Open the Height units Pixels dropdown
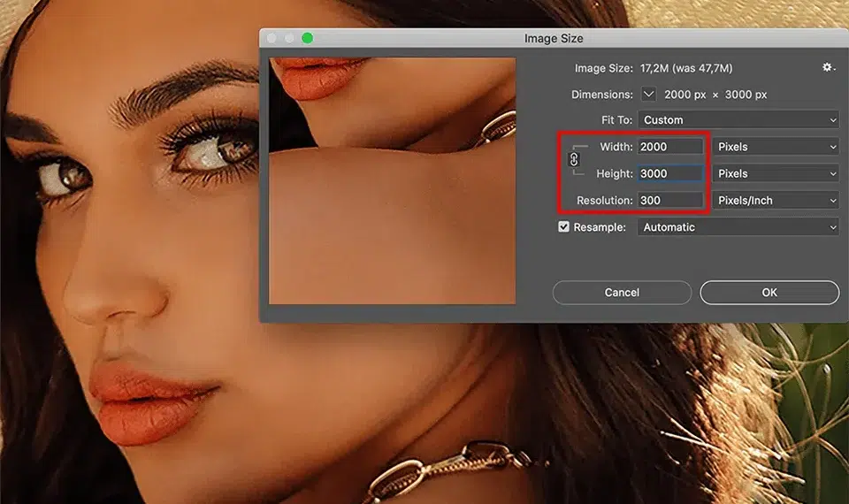 [x=776, y=174]
